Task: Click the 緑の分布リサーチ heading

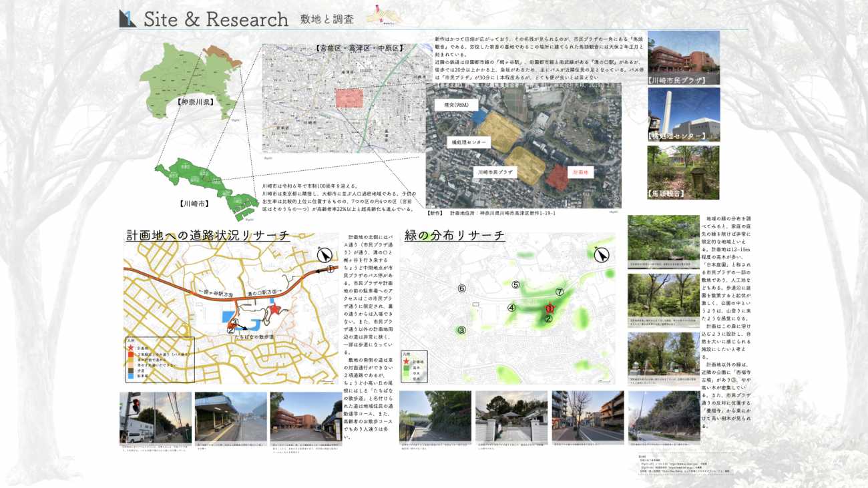Action: (x=455, y=236)
